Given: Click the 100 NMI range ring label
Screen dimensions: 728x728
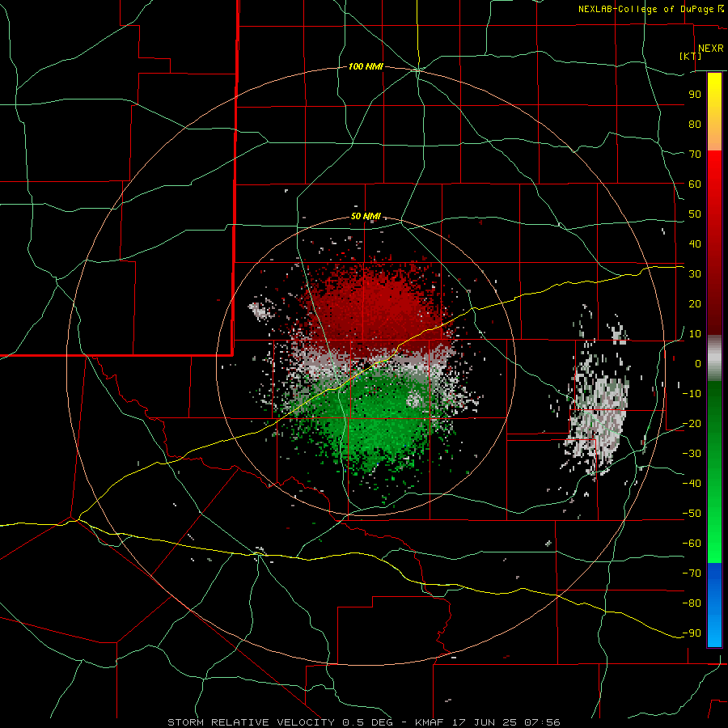Looking at the screenshot, I should 366,67.
